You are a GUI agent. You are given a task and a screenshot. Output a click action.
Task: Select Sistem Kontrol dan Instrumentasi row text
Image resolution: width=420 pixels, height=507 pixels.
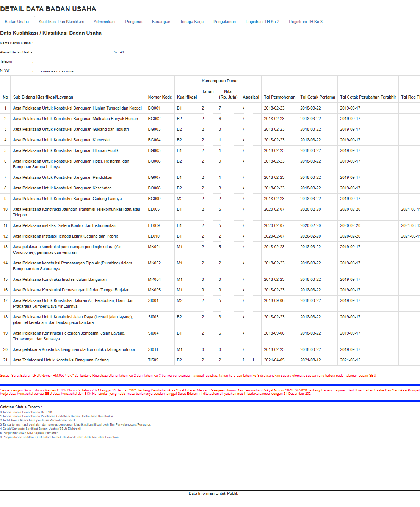click(x=64, y=225)
